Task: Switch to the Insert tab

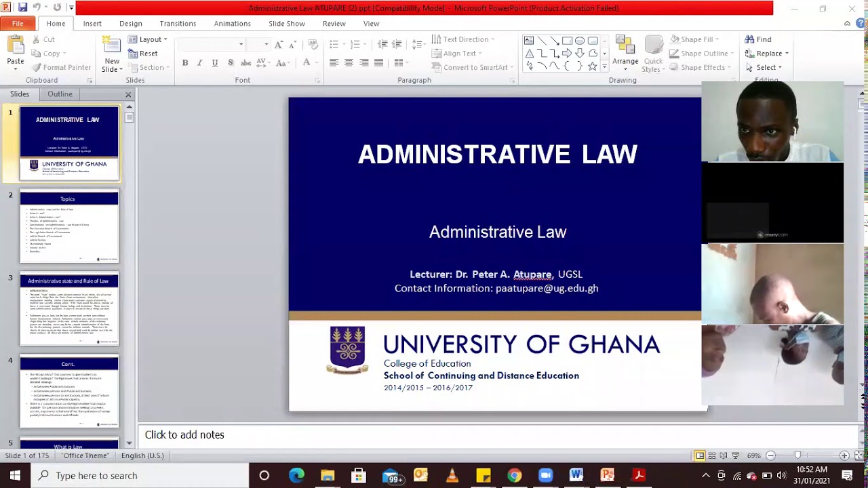Action: point(92,23)
